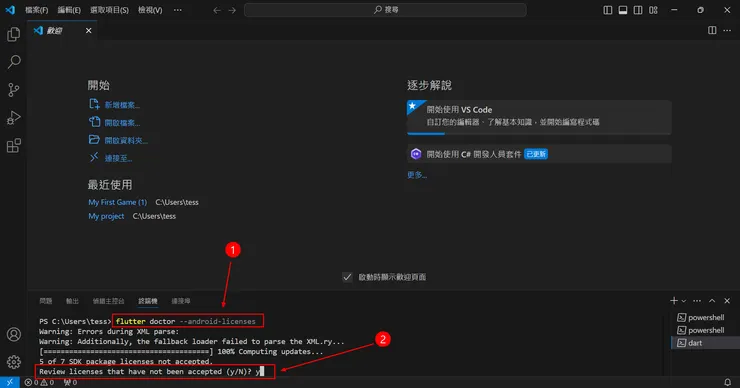This screenshot has width=740, height=388.
Task: Close the Welcome tab
Action: (x=88, y=31)
